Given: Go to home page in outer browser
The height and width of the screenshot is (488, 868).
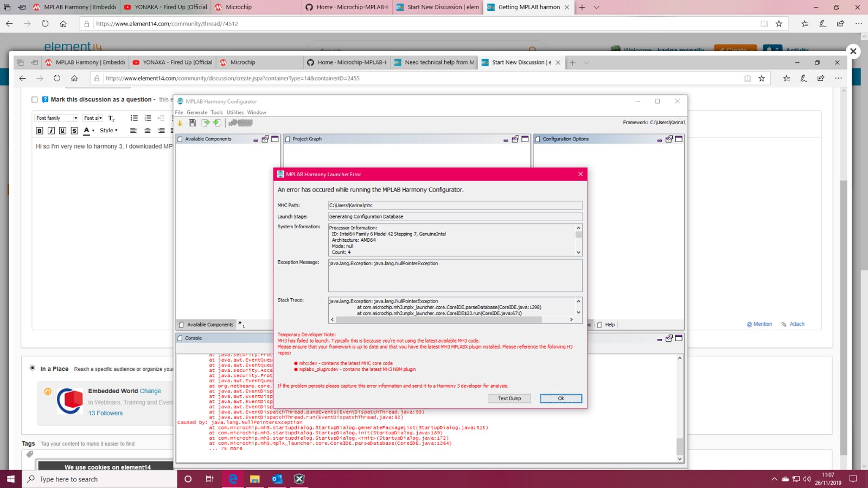Looking at the screenshot, I should pos(63,24).
